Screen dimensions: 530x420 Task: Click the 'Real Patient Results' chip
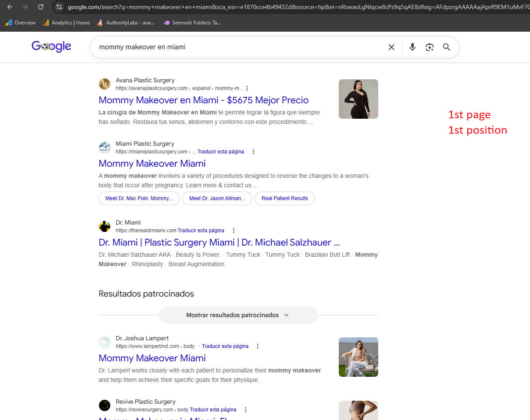[x=285, y=198]
